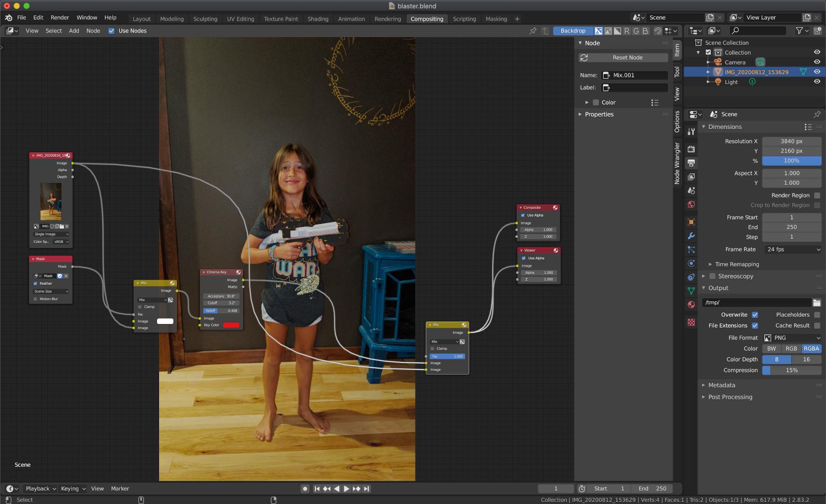Switch to Node Wrangler sidebar tab
Image resolution: width=826 pixels, height=504 pixels.
coord(677,164)
